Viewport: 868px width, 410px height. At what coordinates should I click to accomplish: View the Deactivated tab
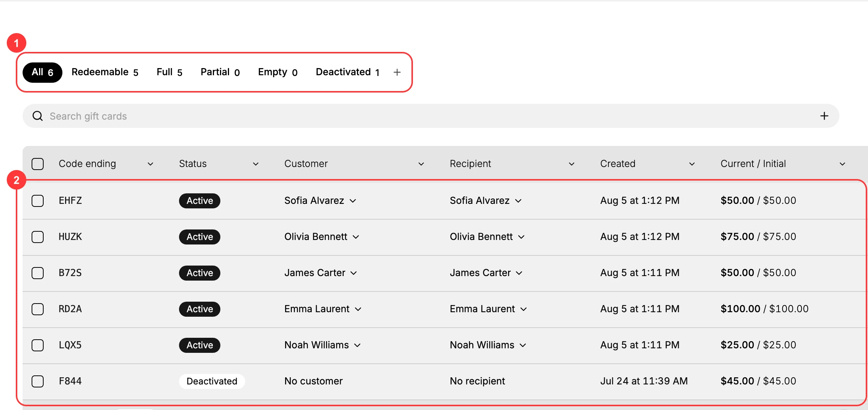(x=348, y=72)
